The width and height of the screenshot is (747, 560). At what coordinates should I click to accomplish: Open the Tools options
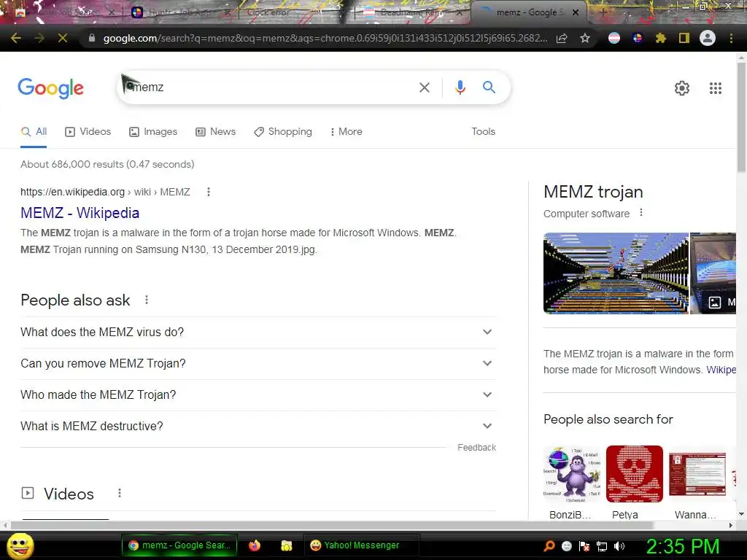(x=483, y=131)
